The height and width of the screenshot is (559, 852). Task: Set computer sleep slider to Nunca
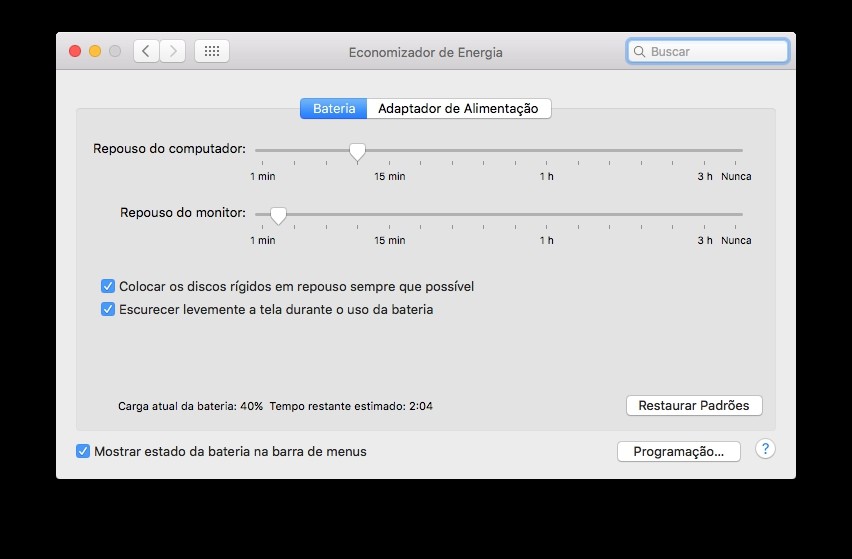(x=741, y=150)
